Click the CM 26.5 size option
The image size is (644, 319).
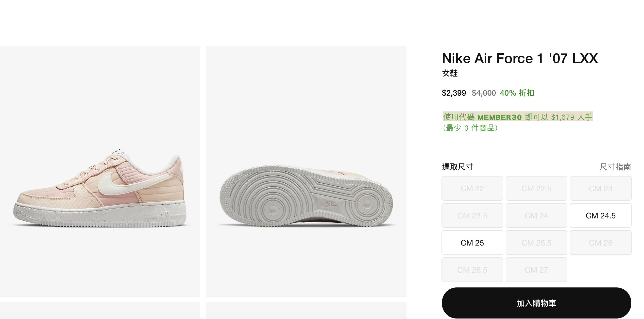[472, 270]
